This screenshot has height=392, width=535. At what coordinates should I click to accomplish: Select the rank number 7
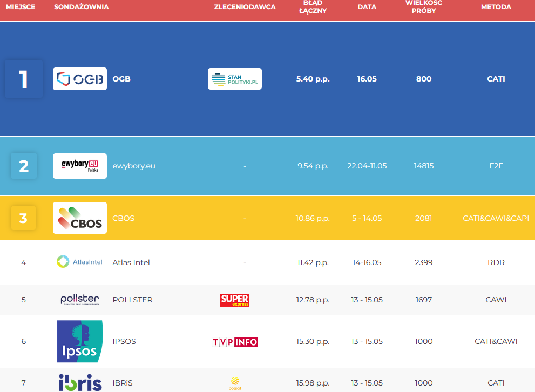pyautogui.click(x=24, y=383)
